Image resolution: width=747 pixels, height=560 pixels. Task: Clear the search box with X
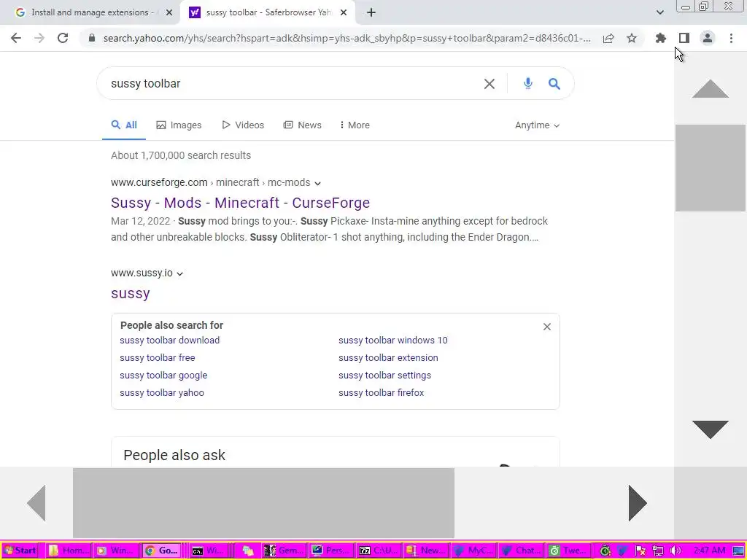[489, 84]
